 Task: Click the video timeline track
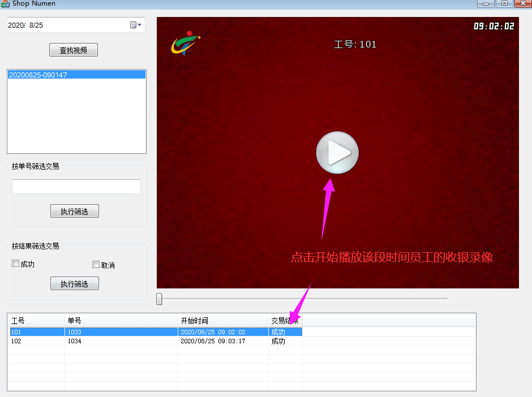302,299
